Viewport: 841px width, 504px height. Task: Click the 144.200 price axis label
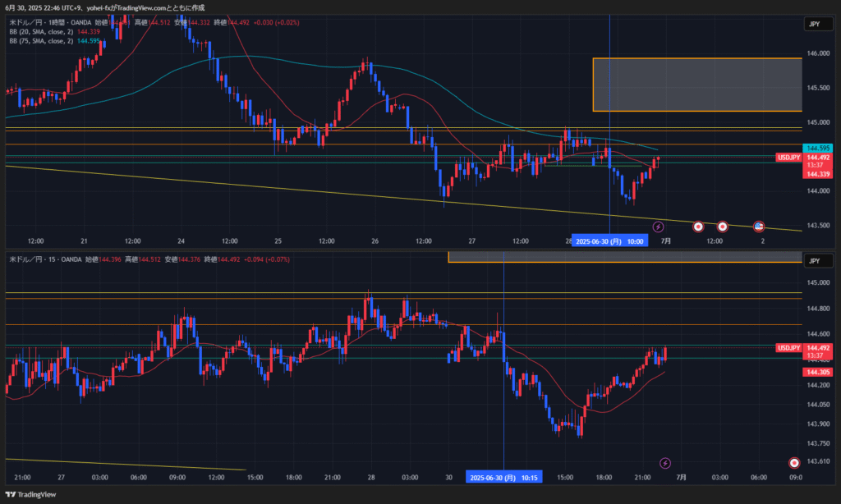tap(818, 386)
